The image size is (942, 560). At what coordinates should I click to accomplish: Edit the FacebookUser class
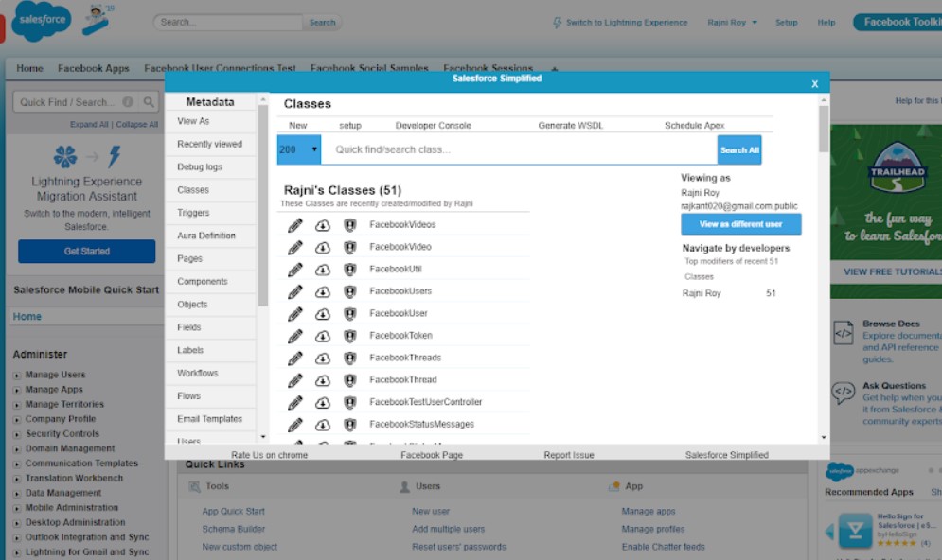[x=295, y=314]
